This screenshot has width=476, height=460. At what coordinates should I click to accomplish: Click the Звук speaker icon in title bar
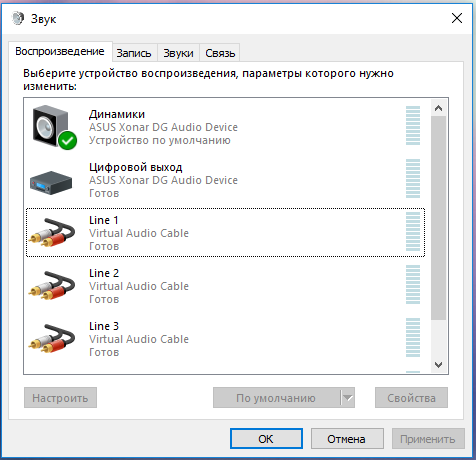pos(18,18)
